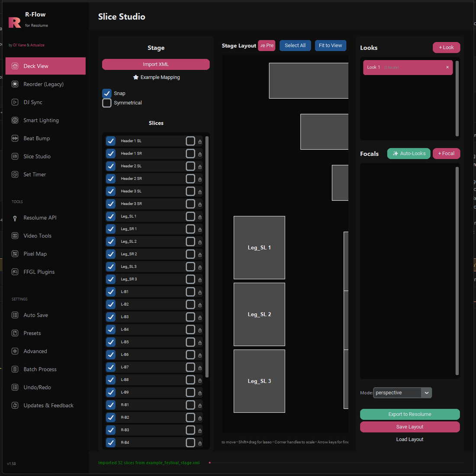Viewport: 476px width, 476px height.
Task: Click the Focals panel scrollbar
Action: click(457, 271)
